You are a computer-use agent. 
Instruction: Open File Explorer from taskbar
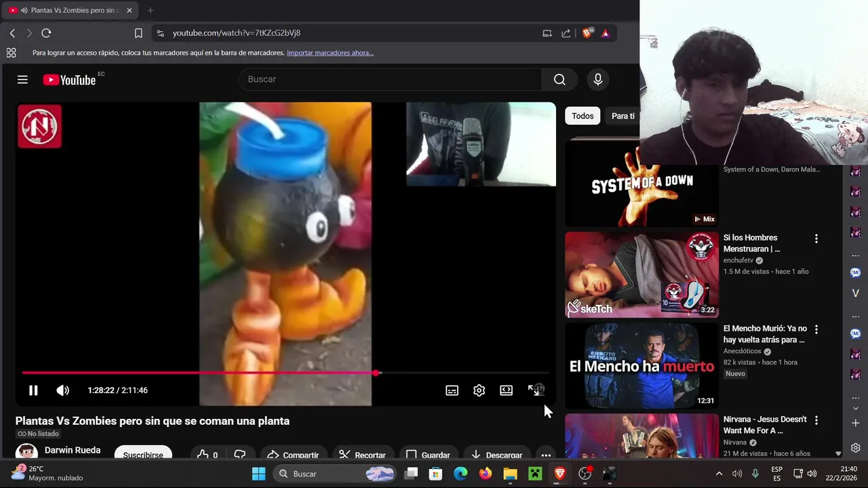pyautogui.click(x=510, y=474)
